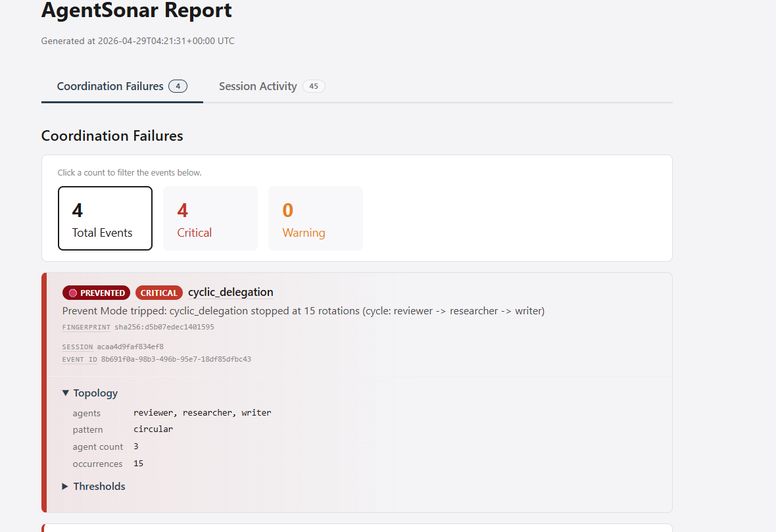
Task: Click the PREVENTED status badge
Action: (96, 293)
